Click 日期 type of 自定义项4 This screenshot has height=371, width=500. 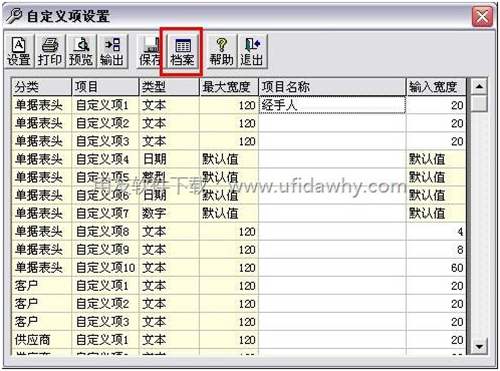tap(169, 159)
